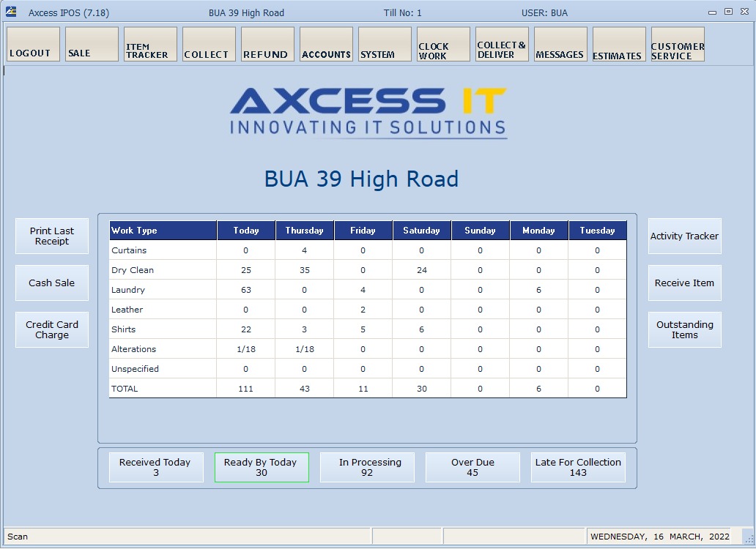This screenshot has width=756, height=549.
Task: Open the COLLECT function
Action: tap(208, 44)
